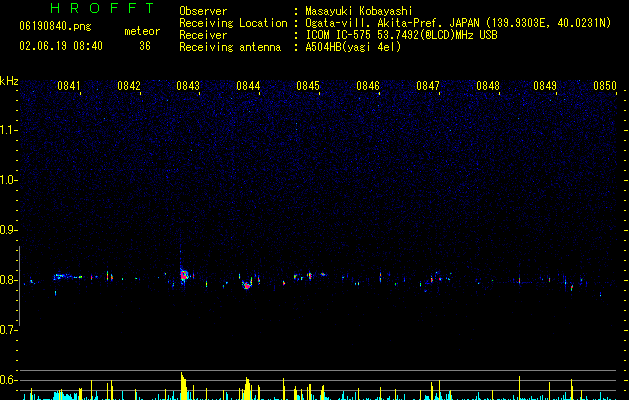Click the Receiving Location label

point(233,23)
